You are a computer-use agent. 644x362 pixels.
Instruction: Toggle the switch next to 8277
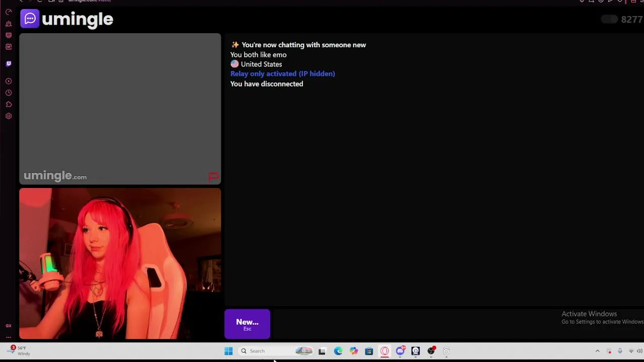pos(609,19)
